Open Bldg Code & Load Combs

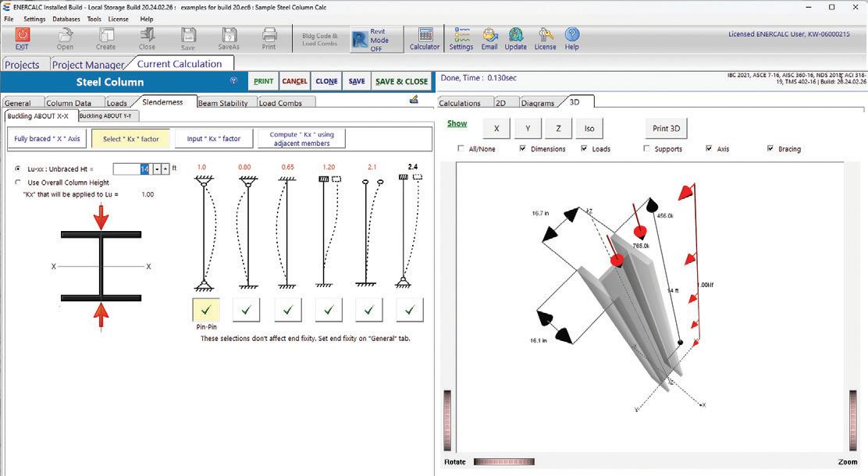pyautogui.click(x=319, y=39)
